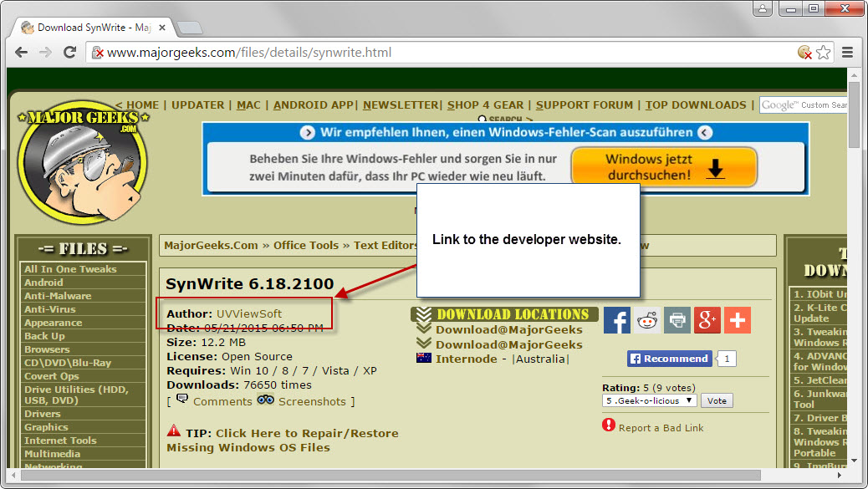Open the rating Geek-o-licious dropdown
868x489 pixels.
point(649,400)
